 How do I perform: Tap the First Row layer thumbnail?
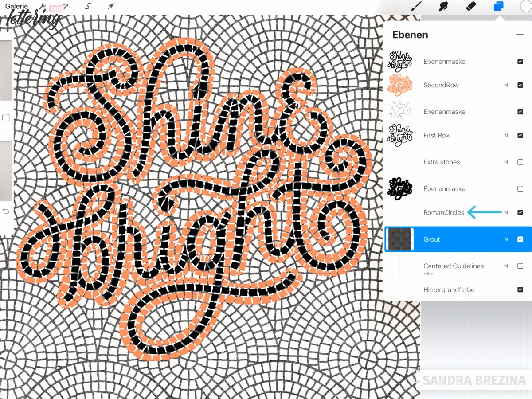click(400, 135)
